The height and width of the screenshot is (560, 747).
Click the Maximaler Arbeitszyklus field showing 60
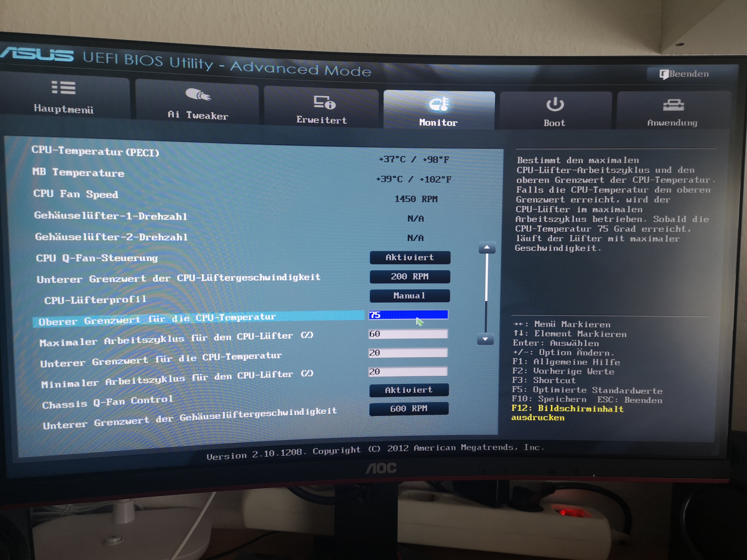coord(408,334)
